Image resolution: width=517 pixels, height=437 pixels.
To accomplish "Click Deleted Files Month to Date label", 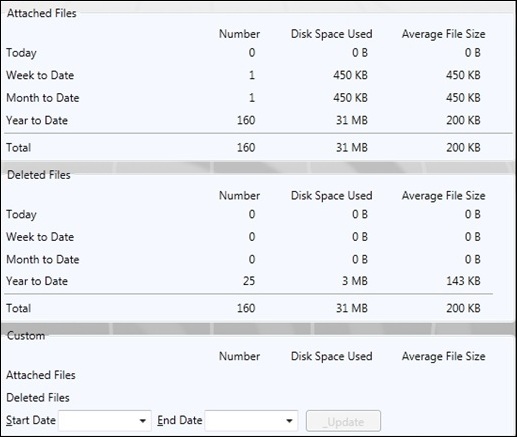I will pyautogui.click(x=43, y=259).
